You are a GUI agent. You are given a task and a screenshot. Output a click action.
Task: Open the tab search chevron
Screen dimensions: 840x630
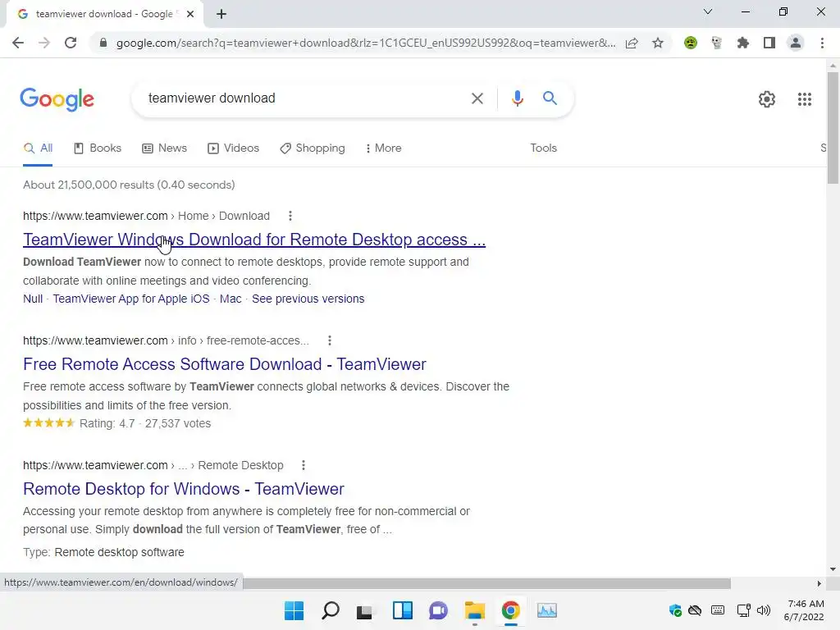[708, 11]
